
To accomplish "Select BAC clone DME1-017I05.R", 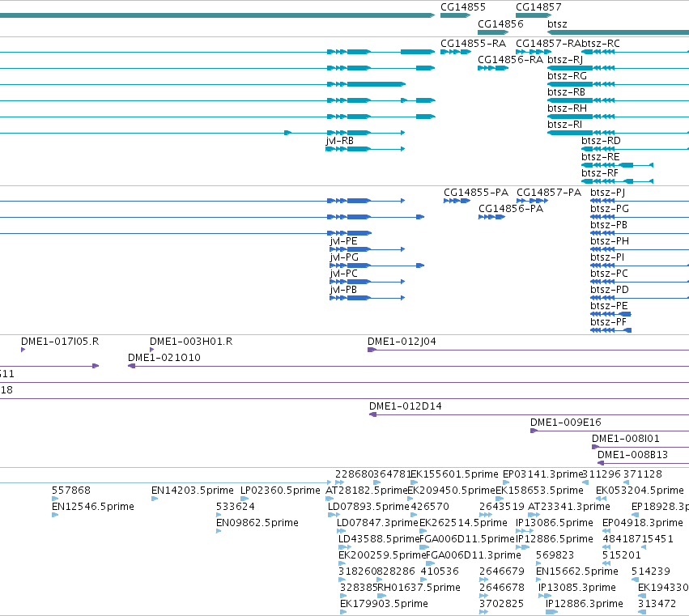I will [60, 342].
